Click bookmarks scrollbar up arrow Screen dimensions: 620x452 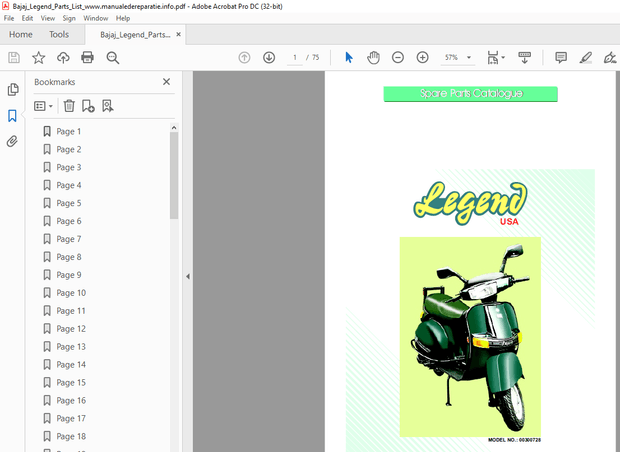[x=174, y=127]
